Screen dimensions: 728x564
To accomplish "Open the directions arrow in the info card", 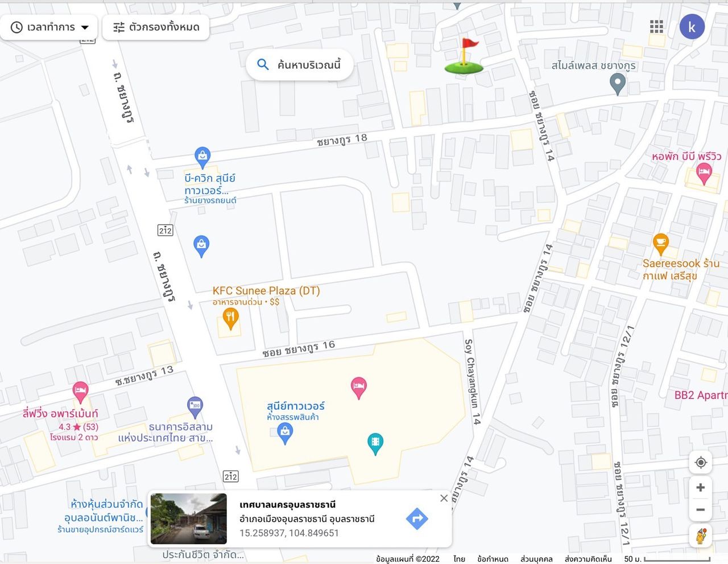I will click(x=417, y=518).
